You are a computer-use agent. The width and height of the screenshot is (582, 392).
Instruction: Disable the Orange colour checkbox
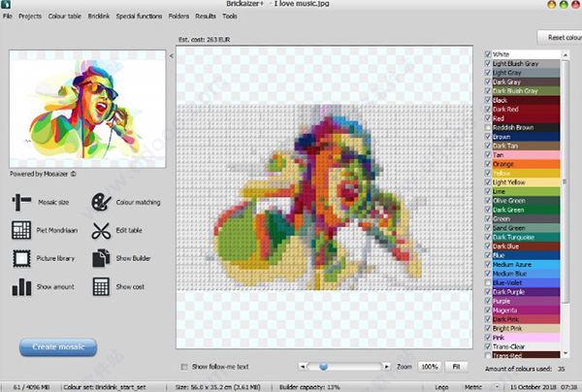click(488, 164)
